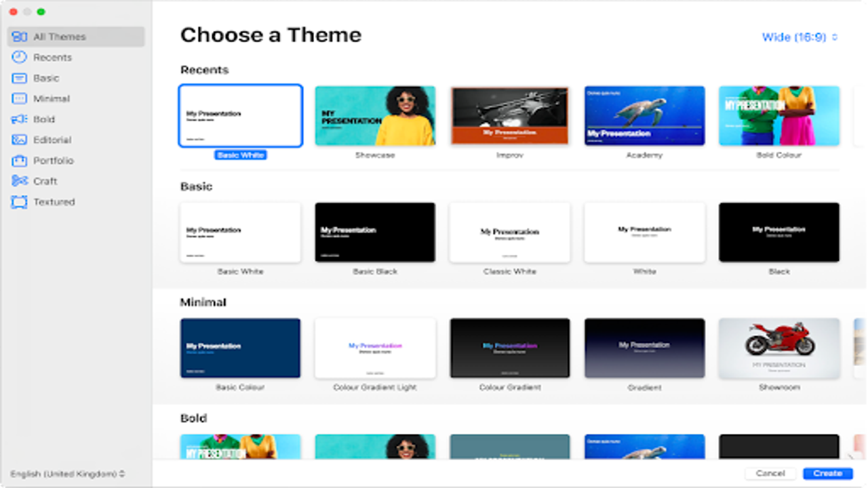Click the Improv theme label

pos(510,155)
